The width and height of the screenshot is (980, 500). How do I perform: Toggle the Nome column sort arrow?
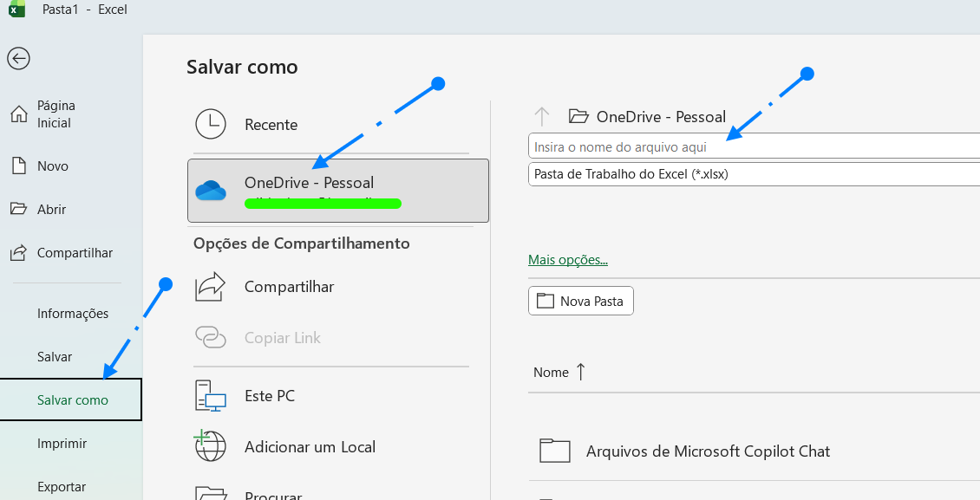(579, 371)
